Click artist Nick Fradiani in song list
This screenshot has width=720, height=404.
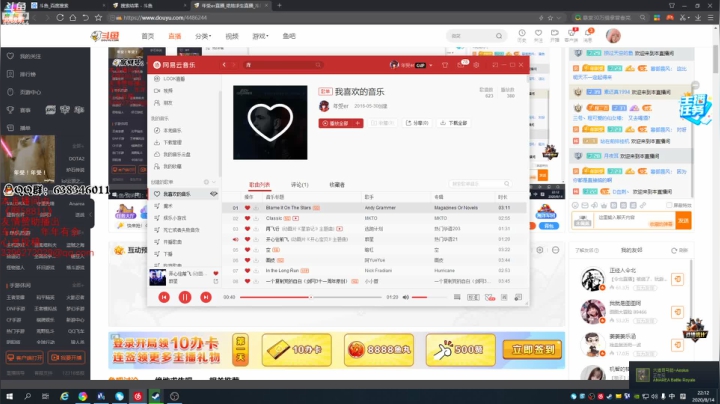[377, 271]
